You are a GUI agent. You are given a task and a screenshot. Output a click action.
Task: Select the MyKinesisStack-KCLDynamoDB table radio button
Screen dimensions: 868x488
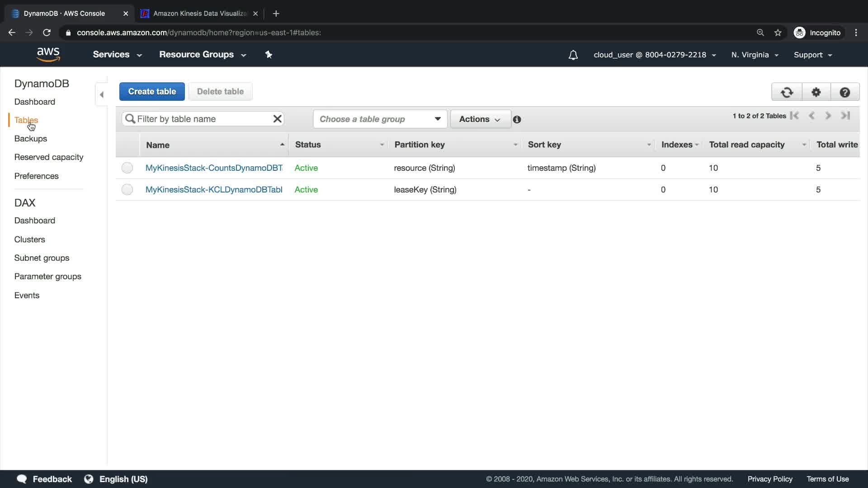click(127, 190)
